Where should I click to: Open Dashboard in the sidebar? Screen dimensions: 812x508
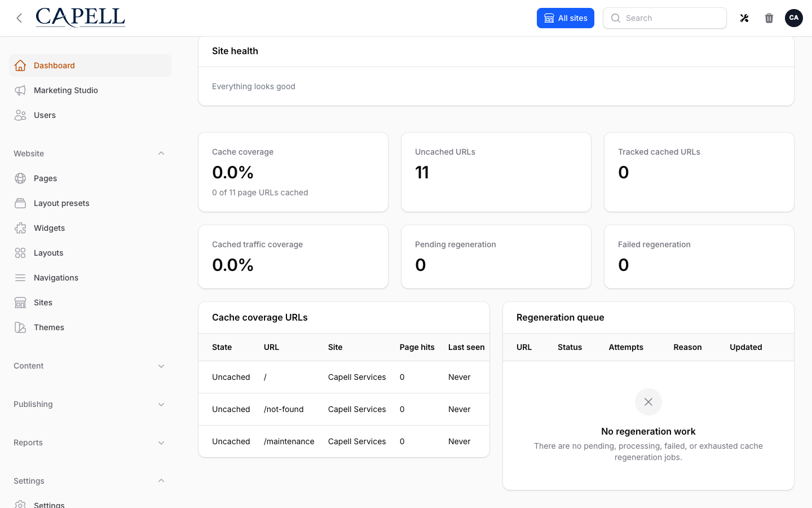pyautogui.click(x=90, y=65)
